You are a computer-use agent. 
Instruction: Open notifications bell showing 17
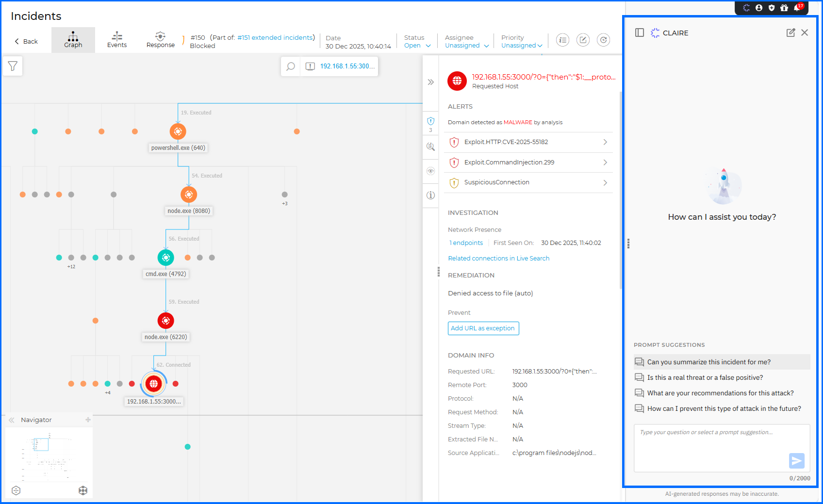[798, 7]
